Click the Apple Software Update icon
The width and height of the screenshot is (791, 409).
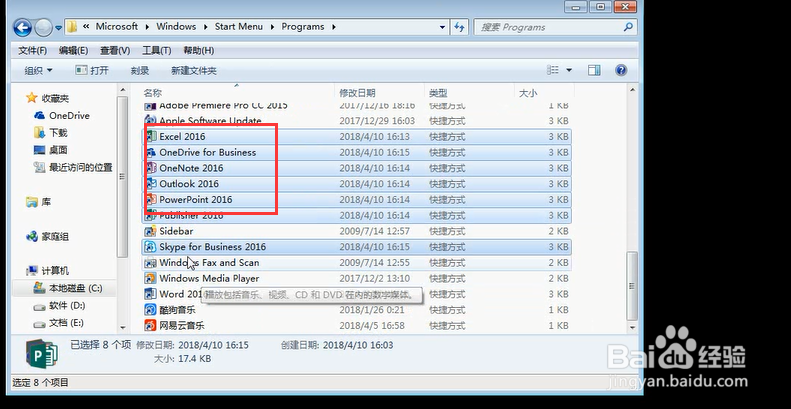pos(150,121)
